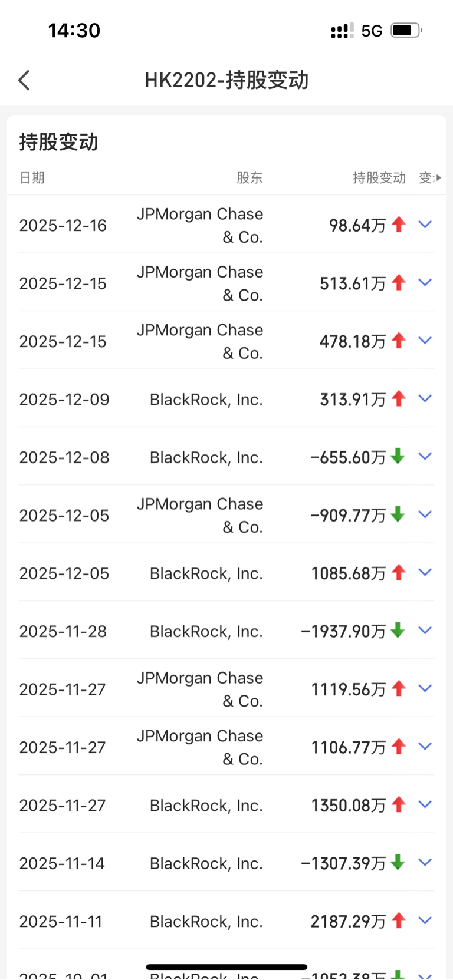
Task: Expand the 2025-12-09 BlackRock row chevron
Action: point(425,398)
